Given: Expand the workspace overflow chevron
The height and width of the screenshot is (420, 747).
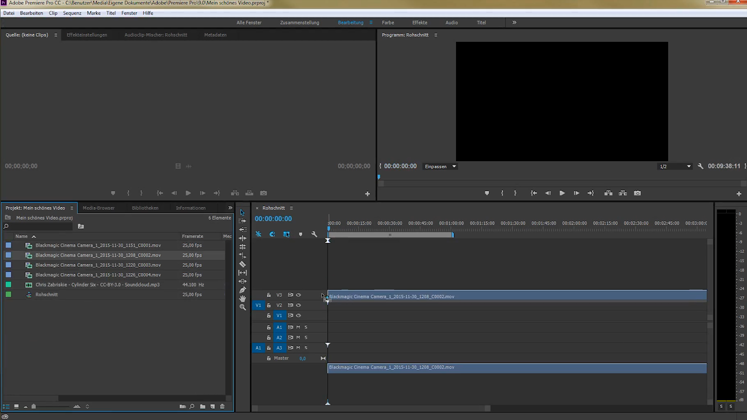Looking at the screenshot, I should click(x=514, y=22).
